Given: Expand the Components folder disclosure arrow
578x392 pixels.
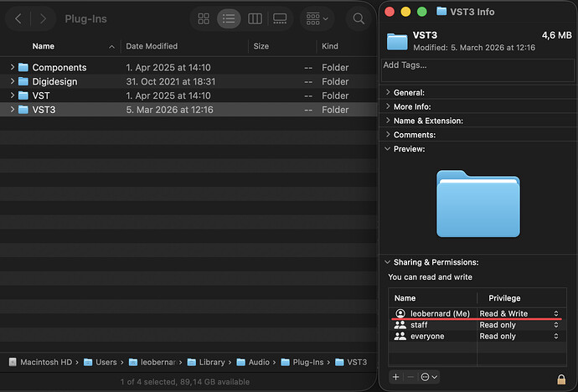Looking at the screenshot, I should [x=12, y=67].
